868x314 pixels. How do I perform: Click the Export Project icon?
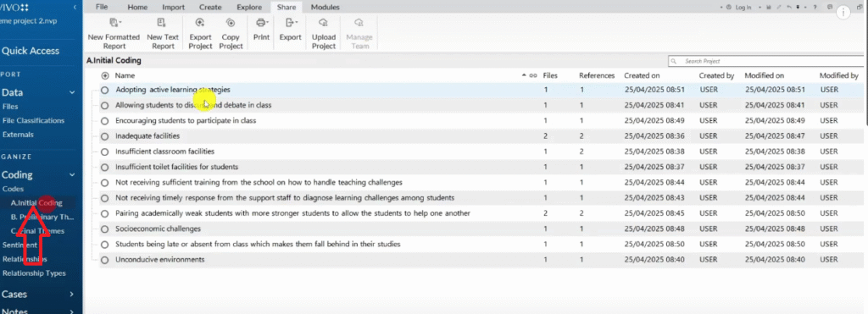click(200, 23)
